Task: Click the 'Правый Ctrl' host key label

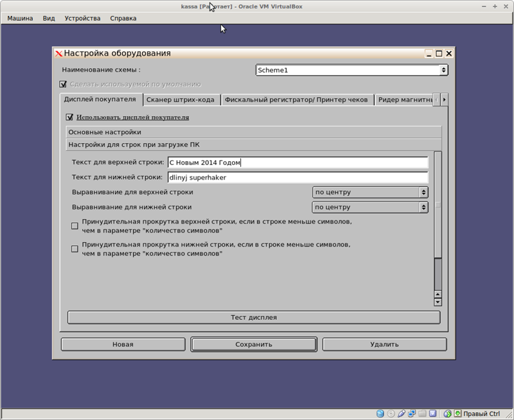Action: (x=481, y=414)
